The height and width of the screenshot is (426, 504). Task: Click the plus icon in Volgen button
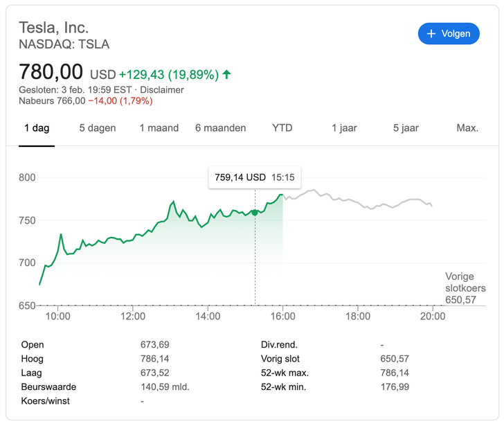(x=431, y=33)
